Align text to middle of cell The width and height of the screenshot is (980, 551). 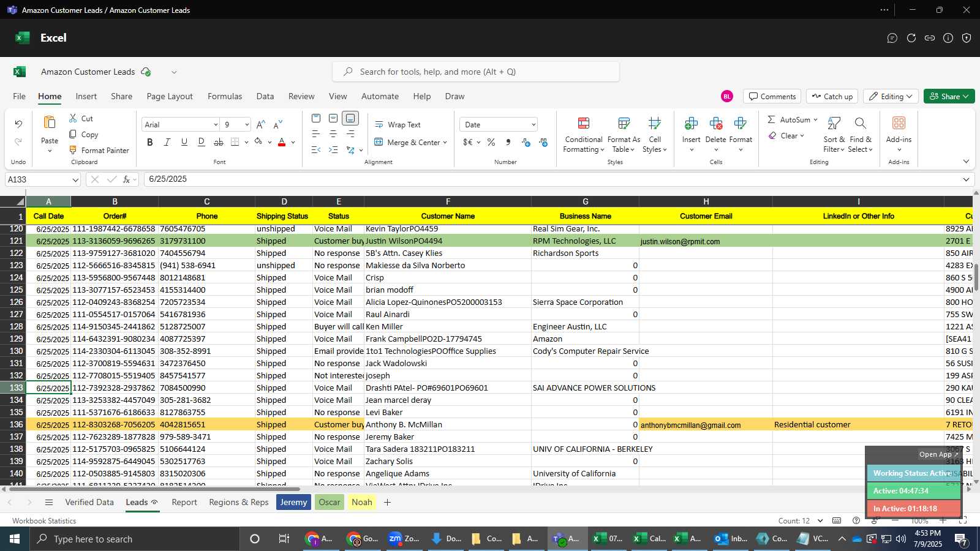tap(333, 118)
